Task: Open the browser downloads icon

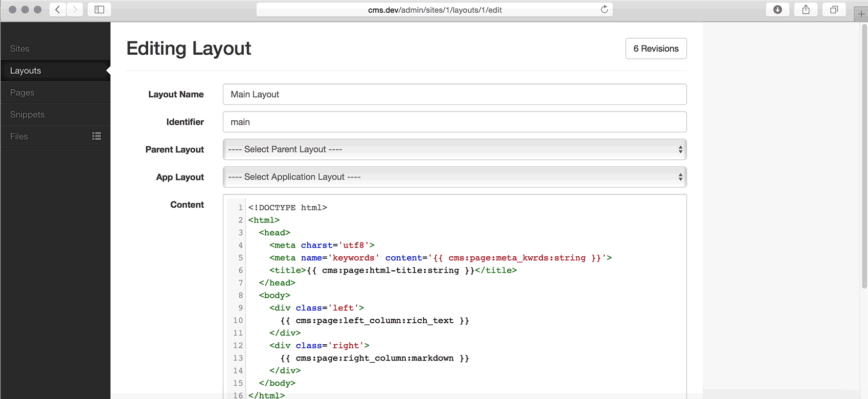Action: click(777, 10)
